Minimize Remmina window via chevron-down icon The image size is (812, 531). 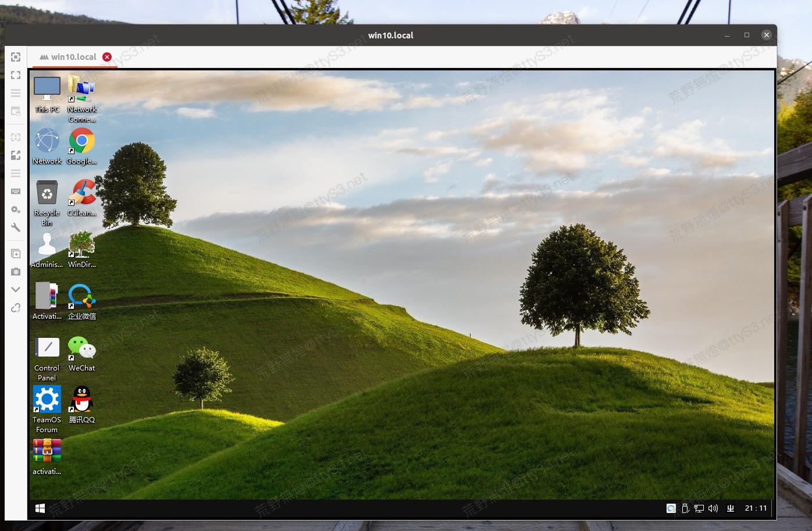[16, 290]
